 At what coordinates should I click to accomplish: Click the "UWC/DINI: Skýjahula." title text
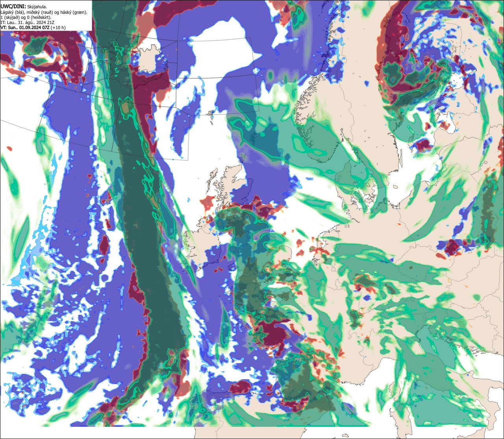point(24,6)
